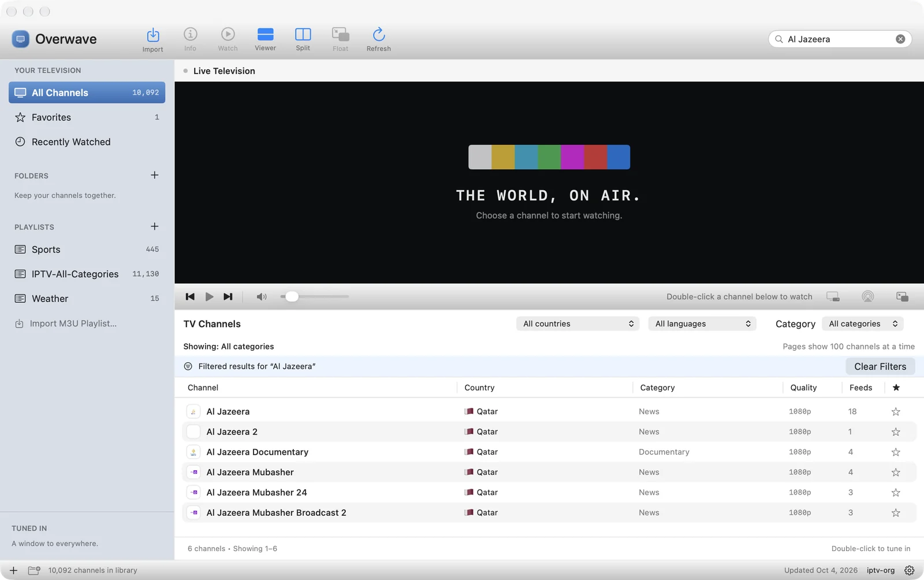Sort by Feeds column header

tap(860, 388)
